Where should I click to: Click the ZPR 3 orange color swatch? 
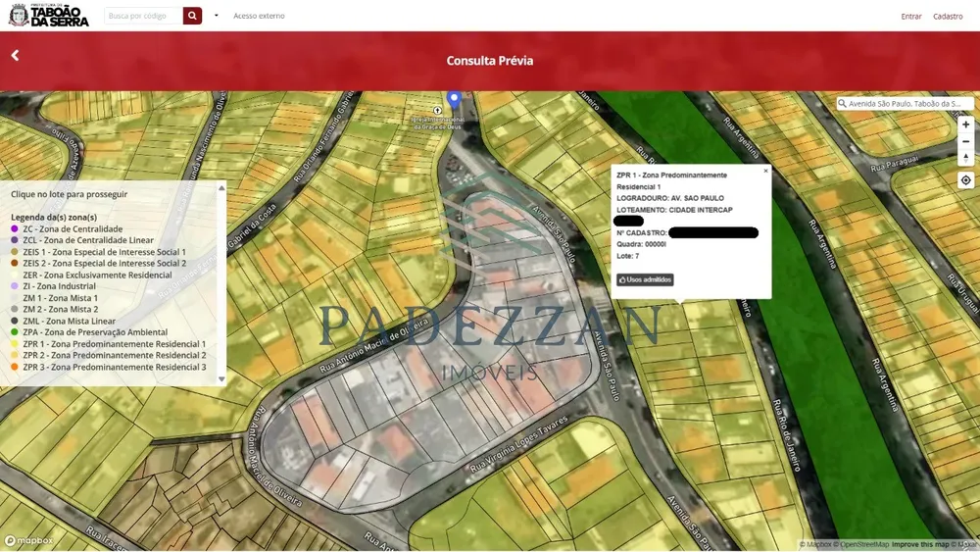click(15, 367)
